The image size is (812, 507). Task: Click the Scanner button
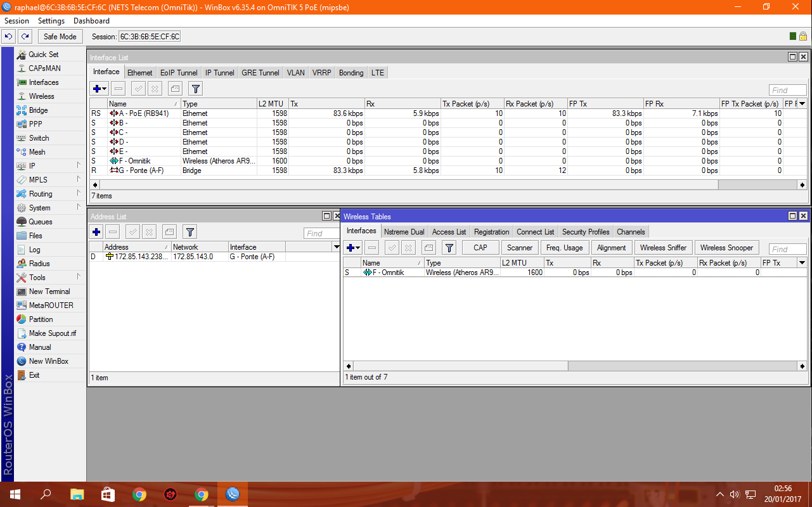[x=520, y=248]
